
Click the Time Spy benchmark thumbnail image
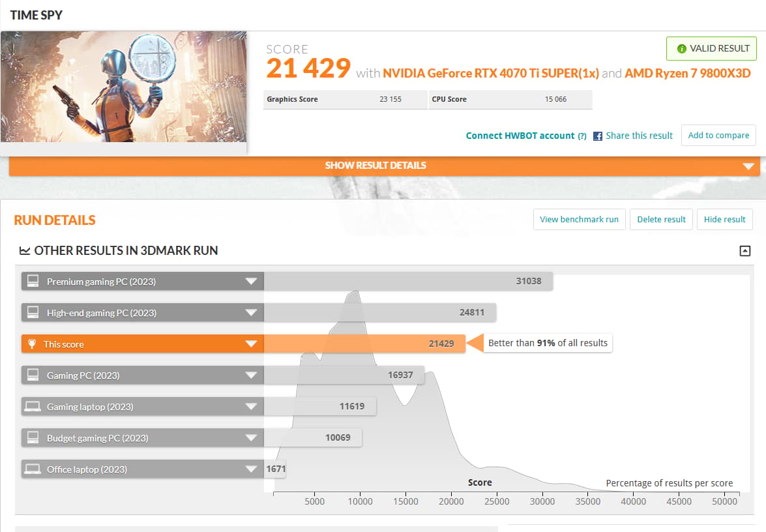[x=124, y=87]
